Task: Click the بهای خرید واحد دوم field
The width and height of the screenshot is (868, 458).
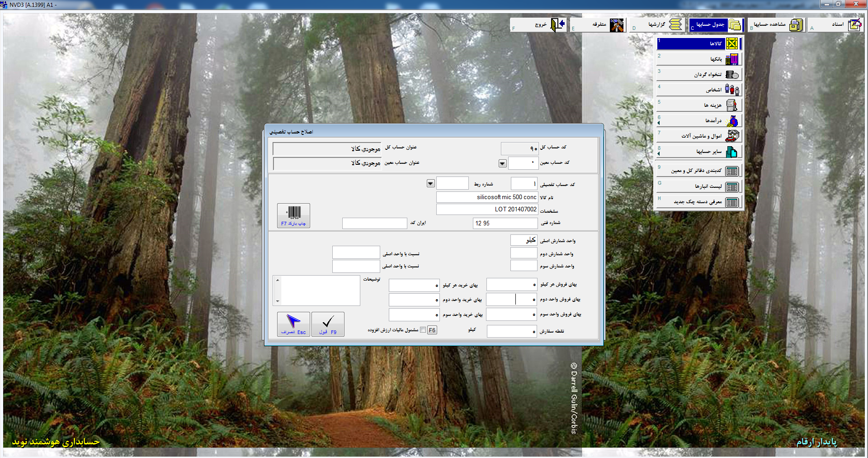Action: pyautogui.click(x=414, y=300)
